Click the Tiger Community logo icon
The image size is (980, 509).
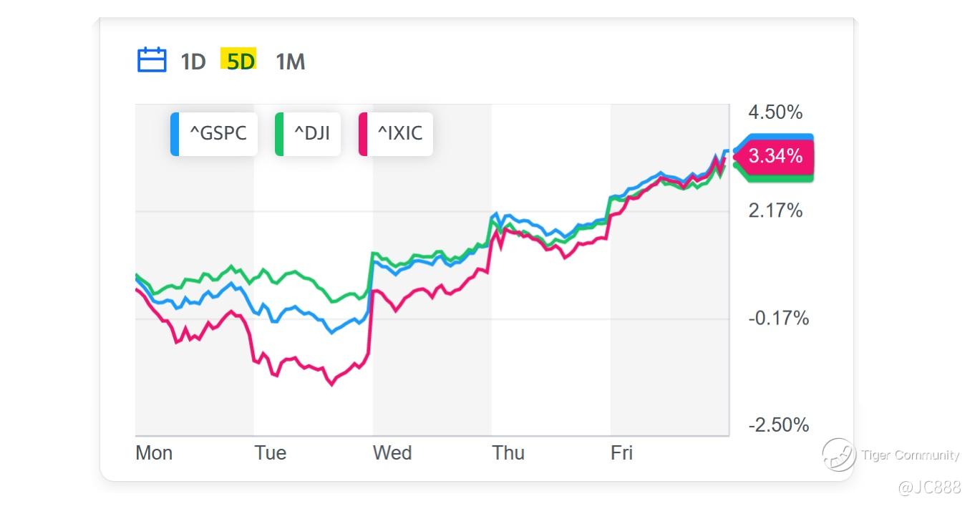[838, 455]
